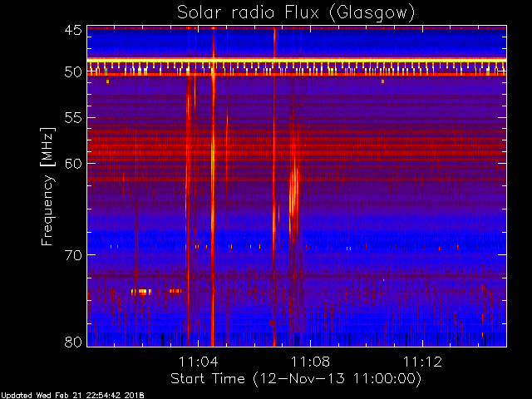Click the "Updated Wed Feb 21 22:54:42 2018" timestamp
The height and width of the screenshot is (399, 532).
(x=72, y=396)
